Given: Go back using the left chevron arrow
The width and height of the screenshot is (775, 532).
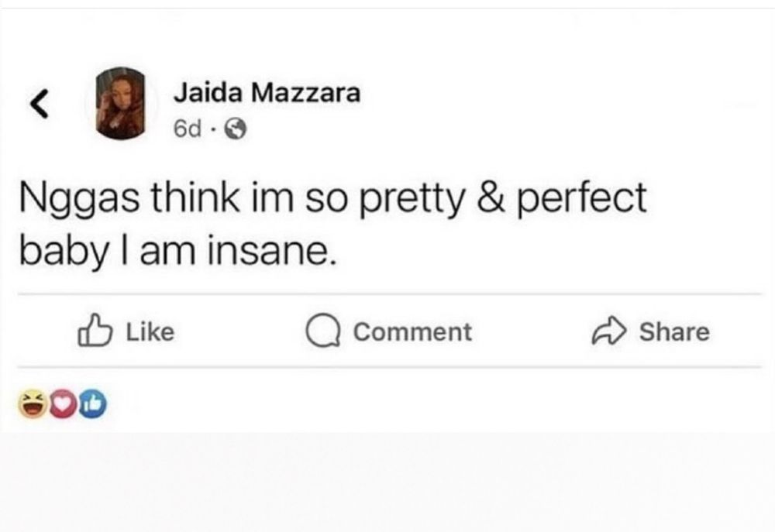Looking at the screenshot, I should 40,104.
